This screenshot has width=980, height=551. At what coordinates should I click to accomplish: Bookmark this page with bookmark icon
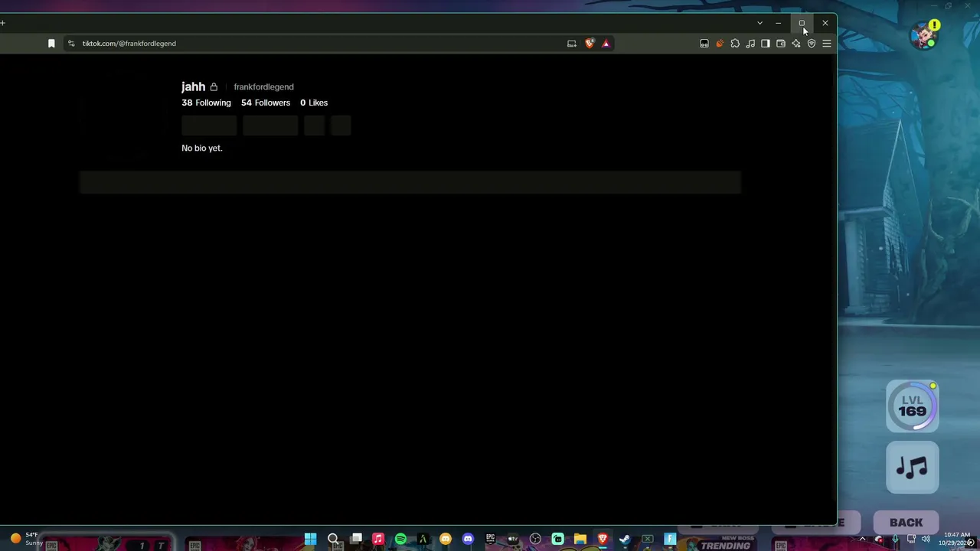pyautogui.click(x=51, y=44)
